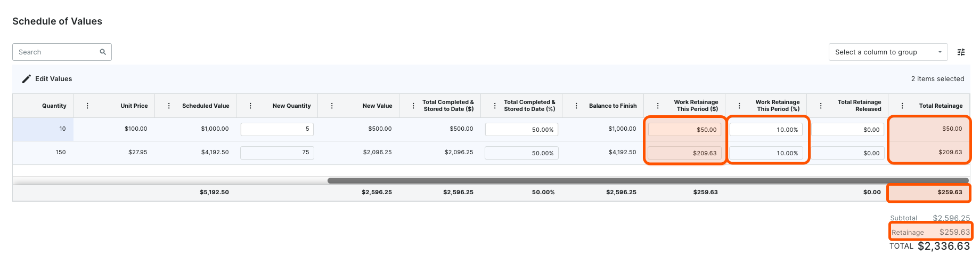The height and width of the screenshot is (262, 980).
Task: Click the Subtotal $2,596.25 summary line
Action: tap(930, 218)
